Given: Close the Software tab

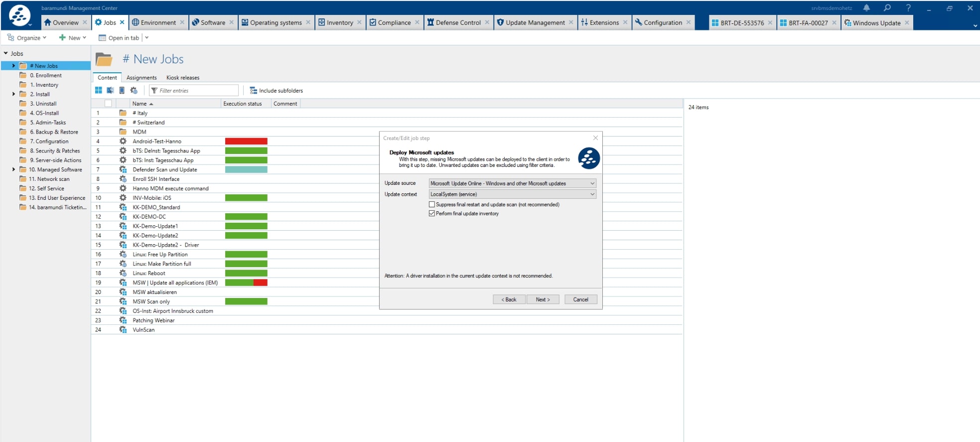Looking at the screenshot, I should click(232, 22).
